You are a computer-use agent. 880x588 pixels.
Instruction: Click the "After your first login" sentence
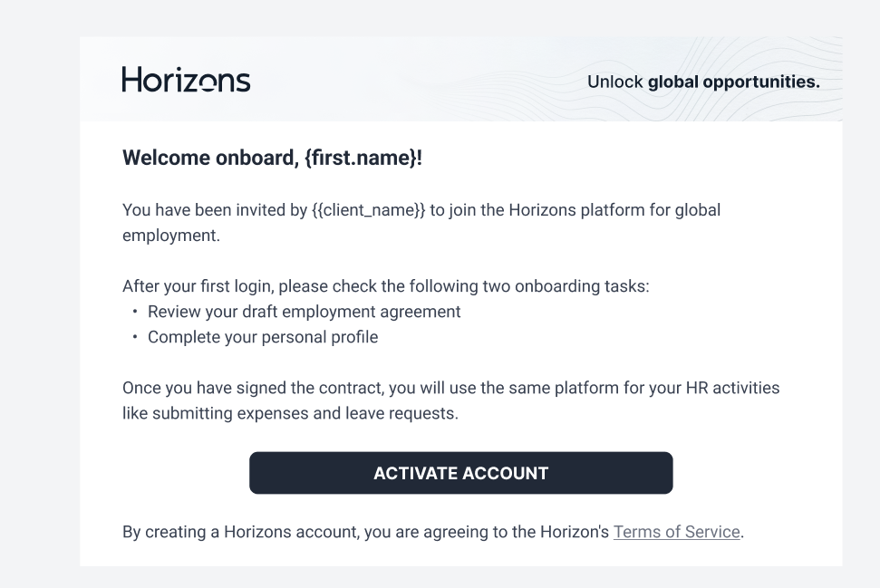(x=385, y=286)
